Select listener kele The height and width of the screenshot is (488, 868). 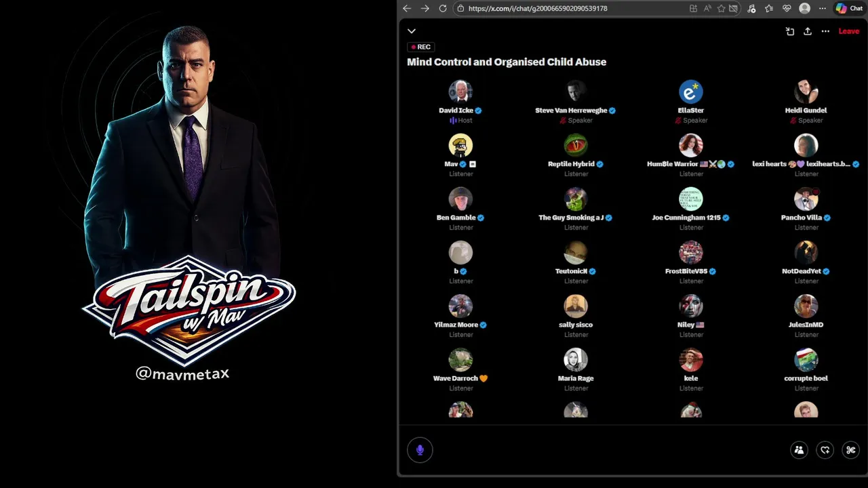(691, 369)
